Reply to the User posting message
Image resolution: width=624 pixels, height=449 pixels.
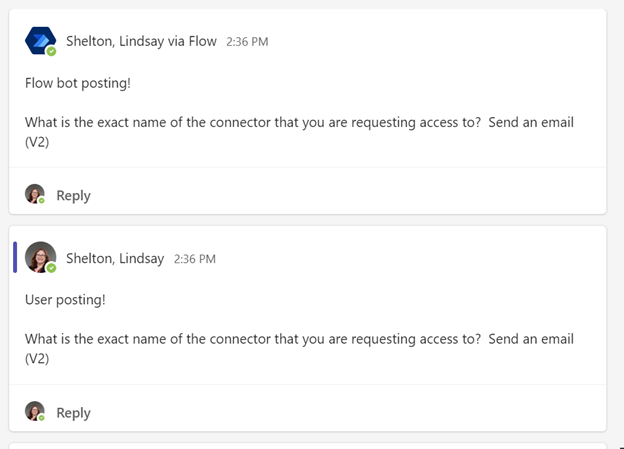pos(73,412)
